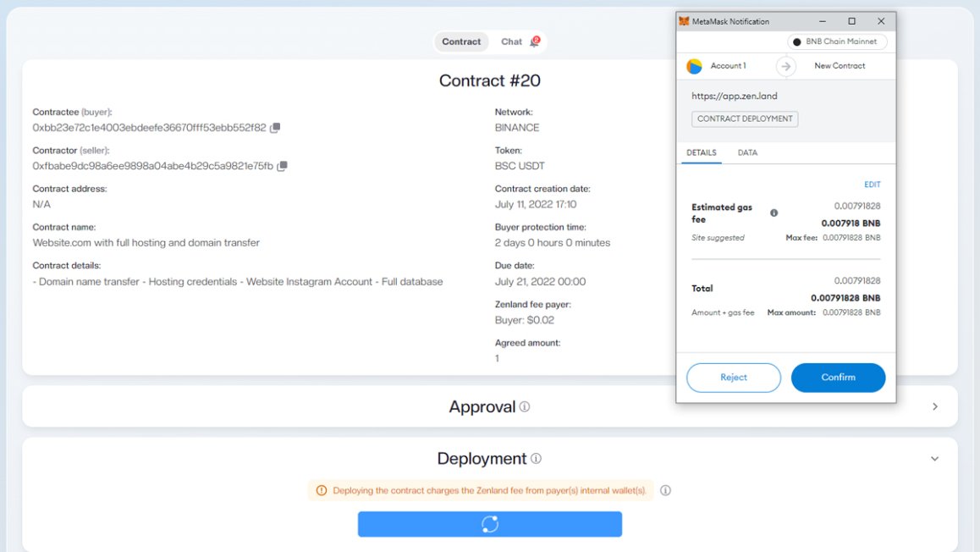Expand the Approval section chevron
This screenshot has width=980, height=552.
click(935, 406)
